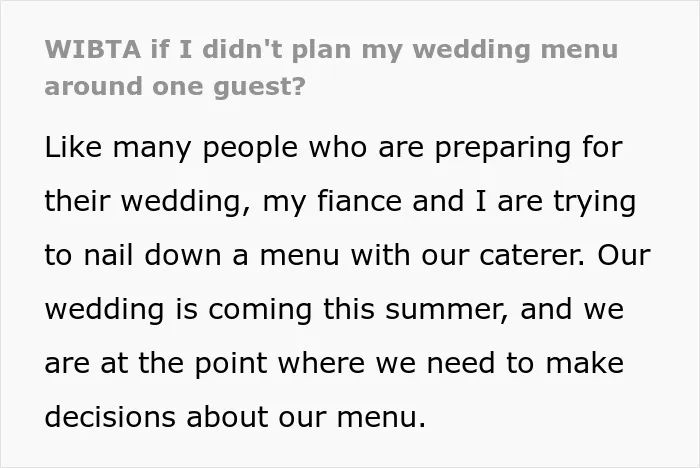
Task: Click the word "about" in the last line
Action: click(x=227, y=417)
